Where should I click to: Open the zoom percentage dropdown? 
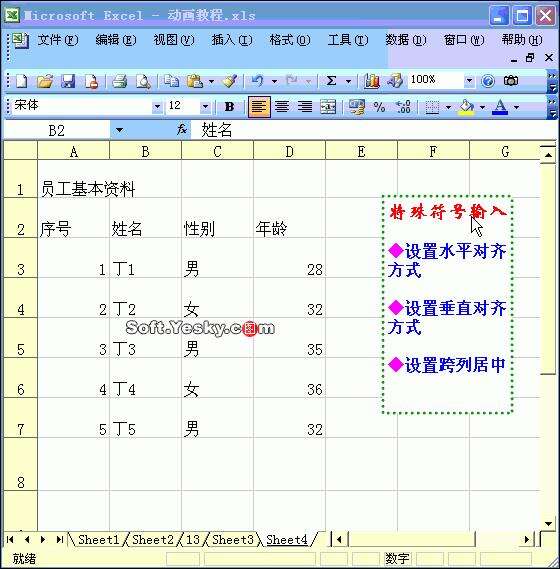469,80
